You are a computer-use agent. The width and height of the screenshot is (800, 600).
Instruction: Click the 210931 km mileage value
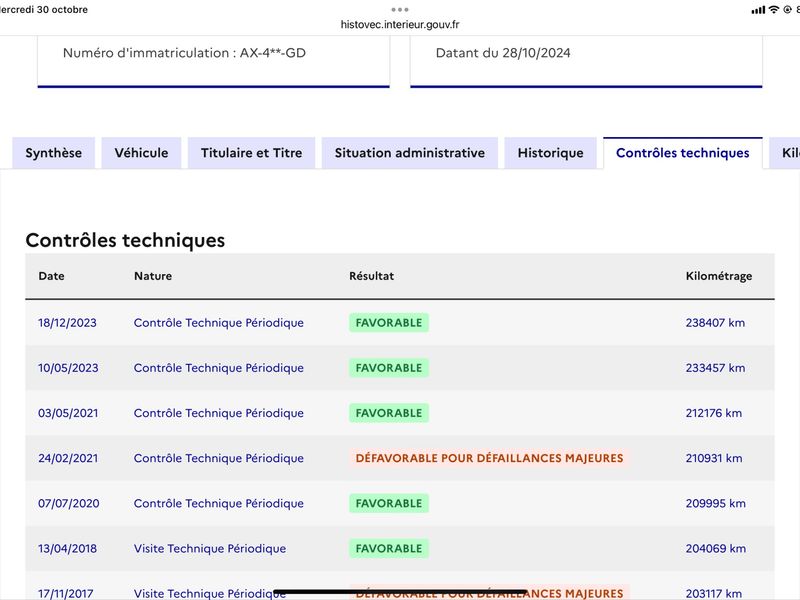pos(714,458)
